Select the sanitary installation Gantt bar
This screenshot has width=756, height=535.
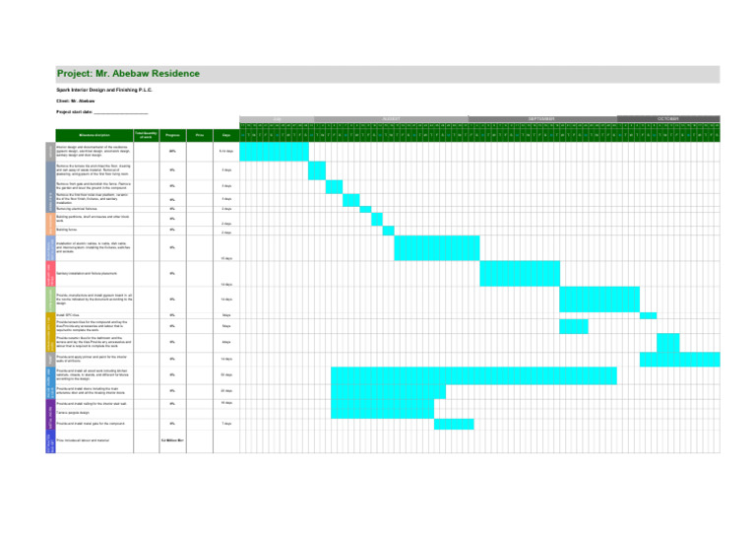[520, 274]
